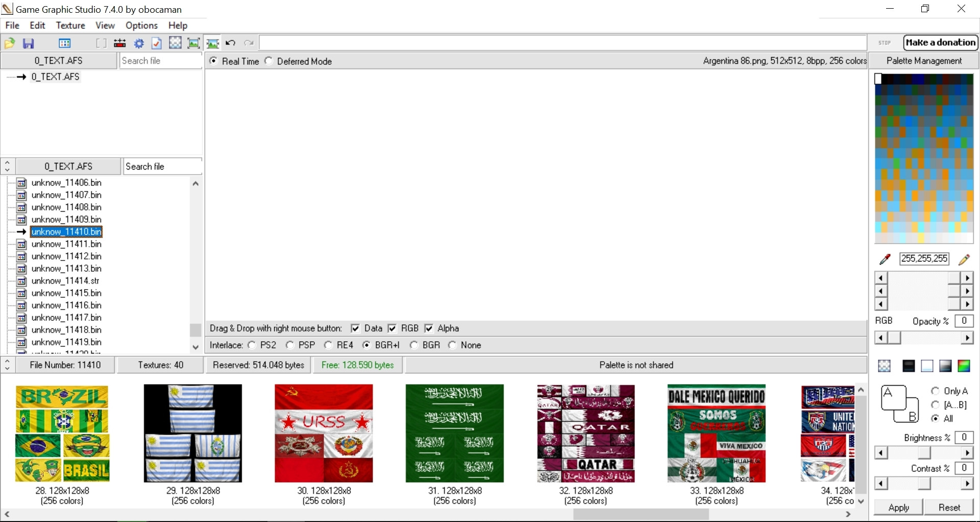Click the upper Search file input
The height and width of the screenshot is (522, 980).
coord(161,61)
